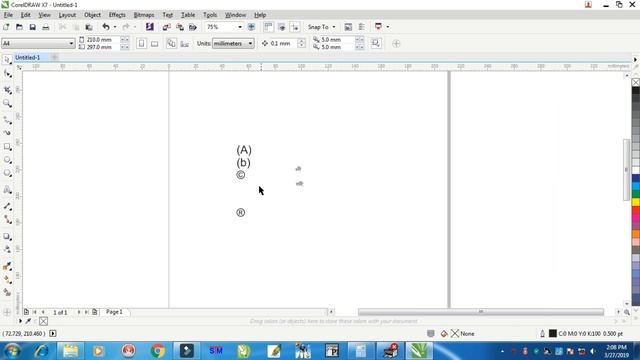Pick the red swatch in color palette

coord(636,211)
